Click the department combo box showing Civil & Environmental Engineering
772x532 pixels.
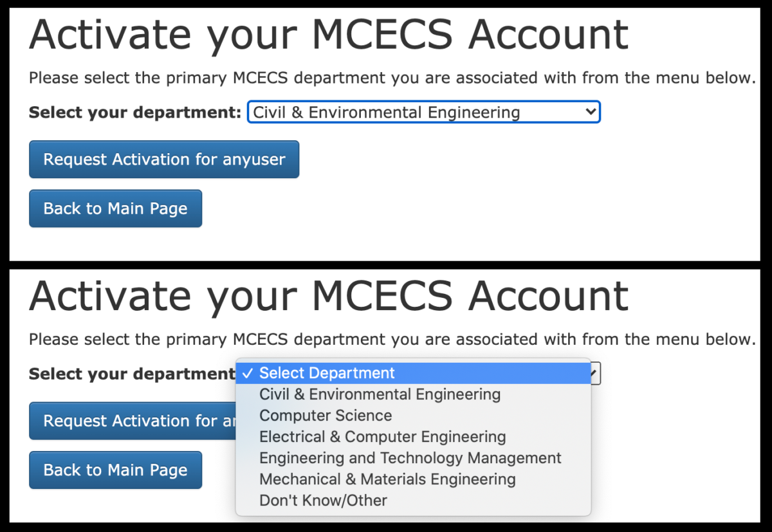pyautogui.click(x=423, y=111)
